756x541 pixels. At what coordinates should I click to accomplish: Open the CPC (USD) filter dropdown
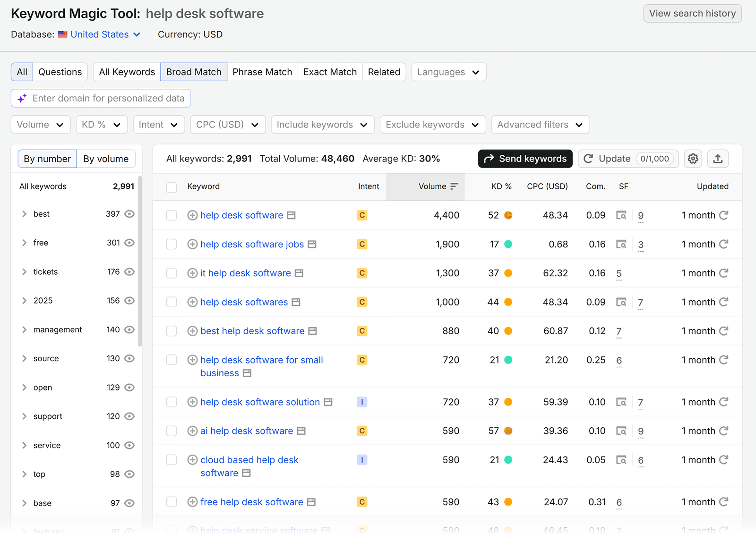point(228,125)
